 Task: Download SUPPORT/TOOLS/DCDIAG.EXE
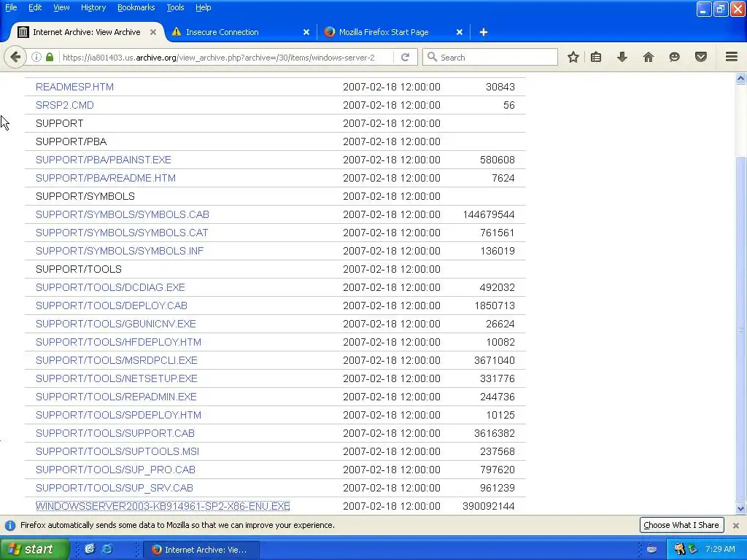[x=110, y=287]
